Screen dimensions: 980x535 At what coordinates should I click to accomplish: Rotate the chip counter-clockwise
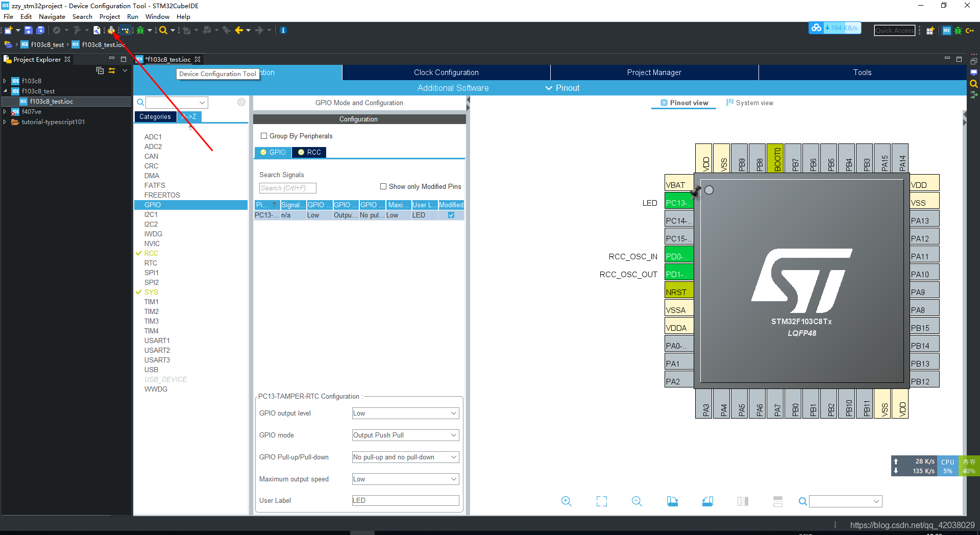[x=707, y=501]
